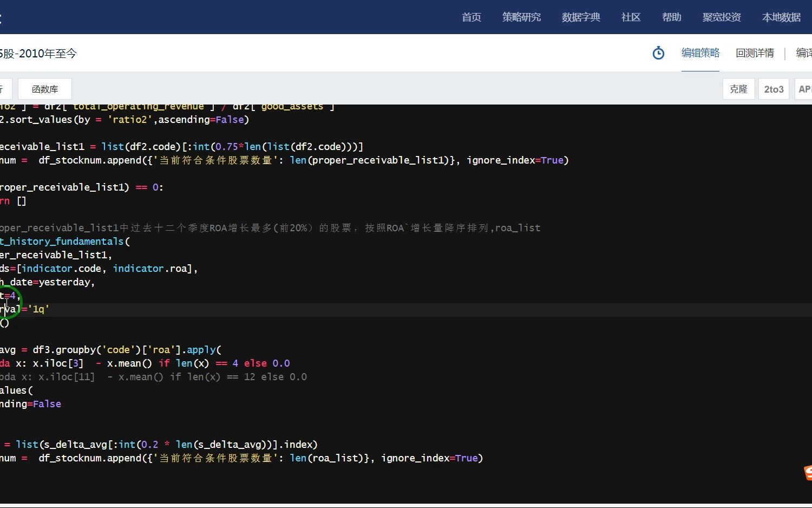Switch to the 回测详情 tab

(x=755, y=53)
